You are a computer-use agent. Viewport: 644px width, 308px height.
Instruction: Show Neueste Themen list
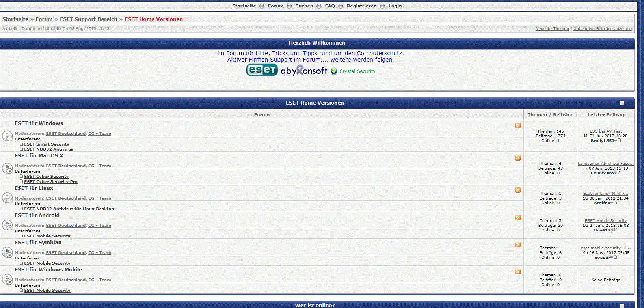[x=552, y=29]
